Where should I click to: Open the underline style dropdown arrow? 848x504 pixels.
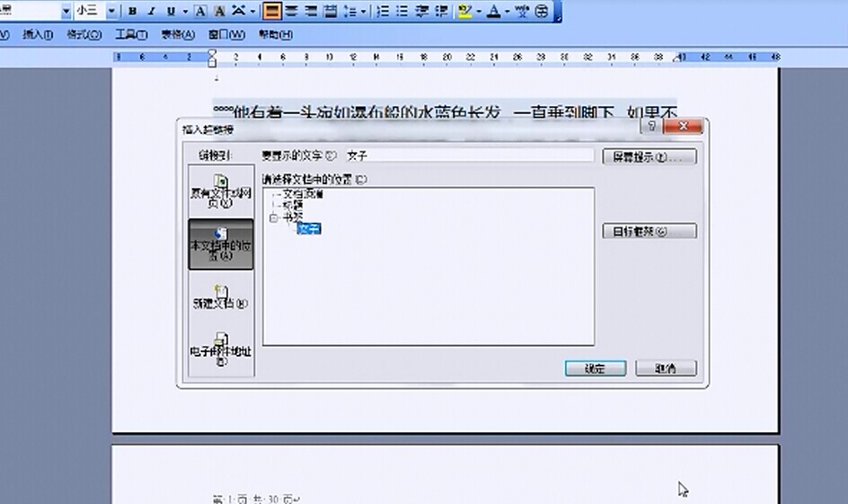coord(185,11)
